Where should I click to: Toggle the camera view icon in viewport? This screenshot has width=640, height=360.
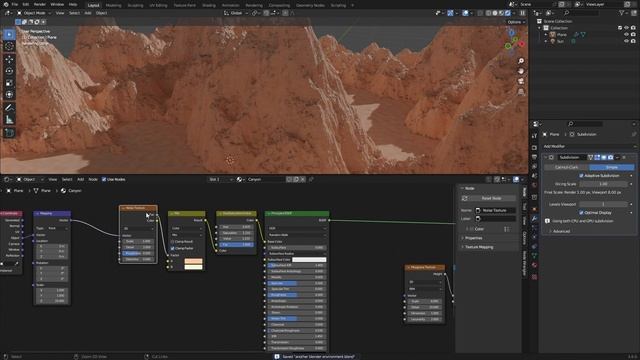[521, 81]
